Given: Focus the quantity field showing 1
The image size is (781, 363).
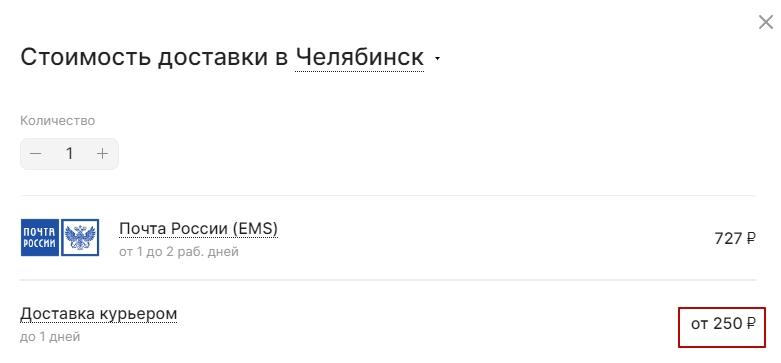Looking at the screenshot, I should (69, 154).
